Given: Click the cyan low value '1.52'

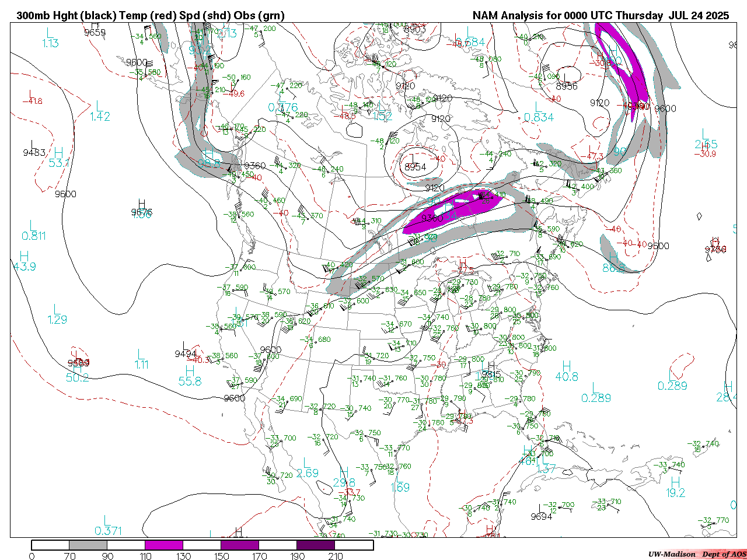Looking at the screenshot, I should pos(382,116).
